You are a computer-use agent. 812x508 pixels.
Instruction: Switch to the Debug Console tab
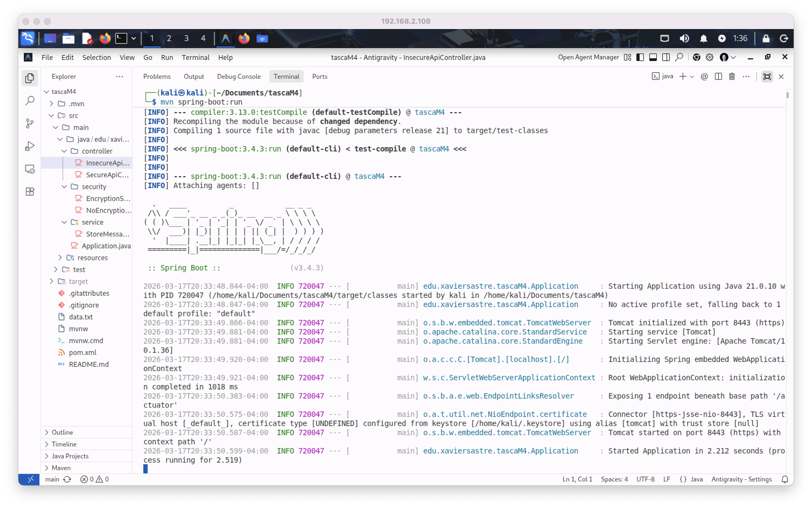coord(239,76)
